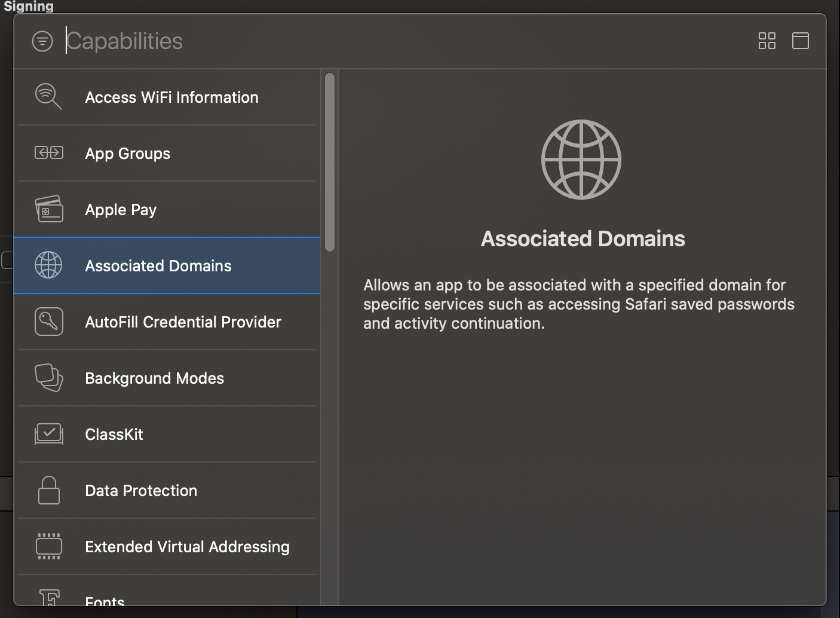Click the AutoFill Credential Provider key icon
The width and height of the screenshot is (840, 618).
point(49,322)
